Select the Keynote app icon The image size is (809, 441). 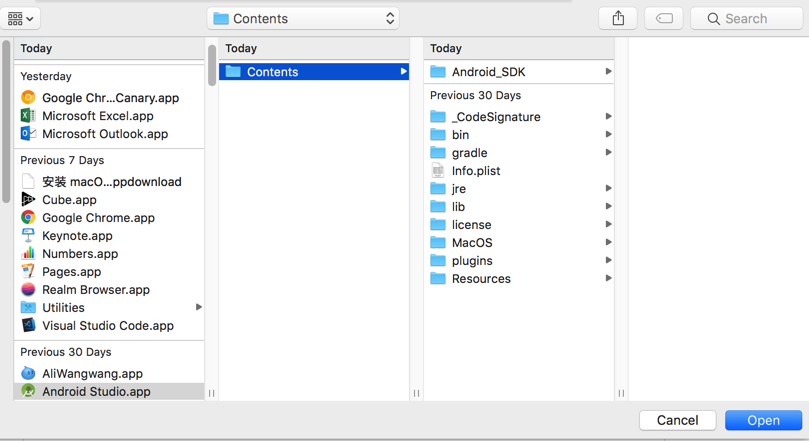click(x=28, y=236)
